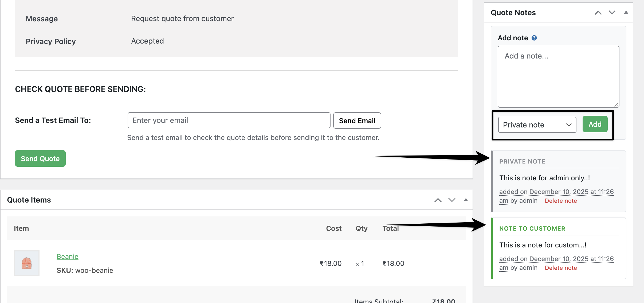
Task: Move Quote Items panel down
Action: click(452, 200)
